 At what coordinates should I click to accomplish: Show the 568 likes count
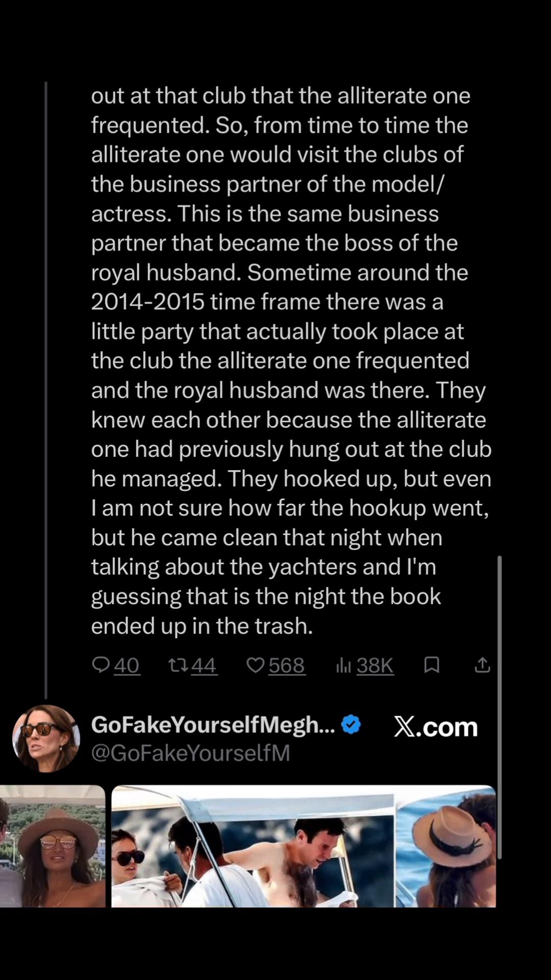pos(287,665)
